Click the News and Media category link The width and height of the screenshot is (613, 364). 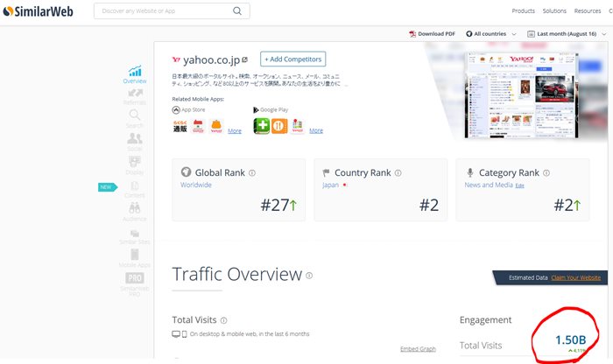[489, 185]
